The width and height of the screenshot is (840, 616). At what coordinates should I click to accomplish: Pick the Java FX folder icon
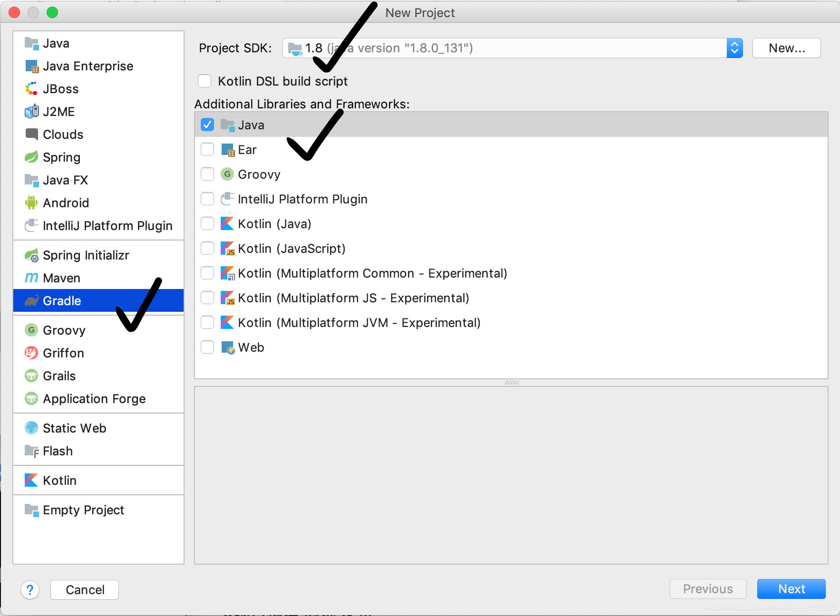31,180
